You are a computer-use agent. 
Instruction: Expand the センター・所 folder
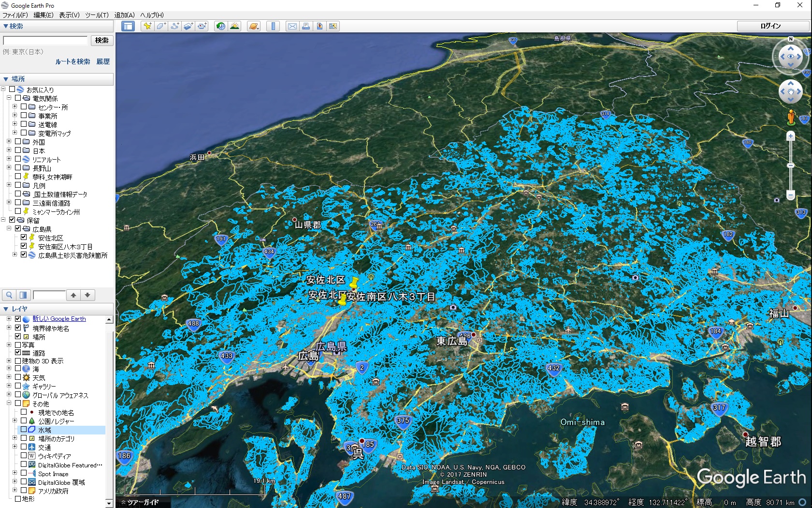14,107
